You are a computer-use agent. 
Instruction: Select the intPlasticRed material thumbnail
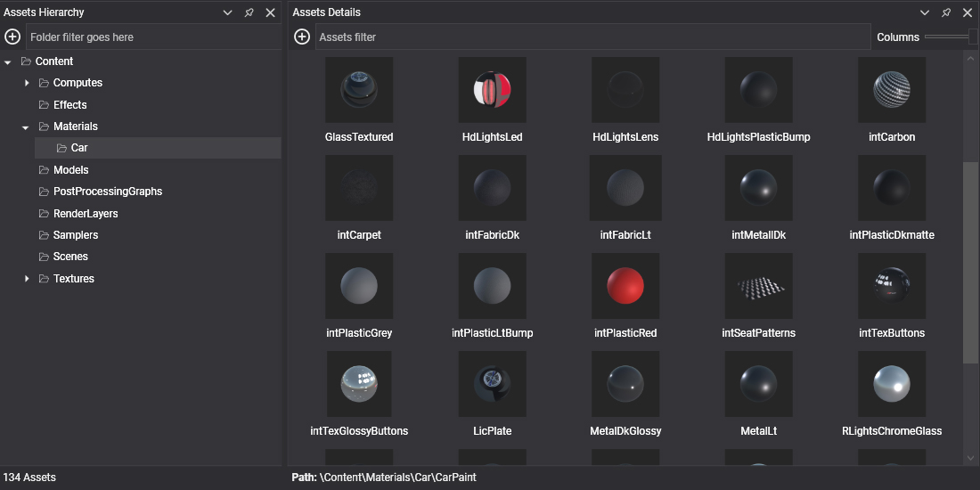[x=625, y=286]
